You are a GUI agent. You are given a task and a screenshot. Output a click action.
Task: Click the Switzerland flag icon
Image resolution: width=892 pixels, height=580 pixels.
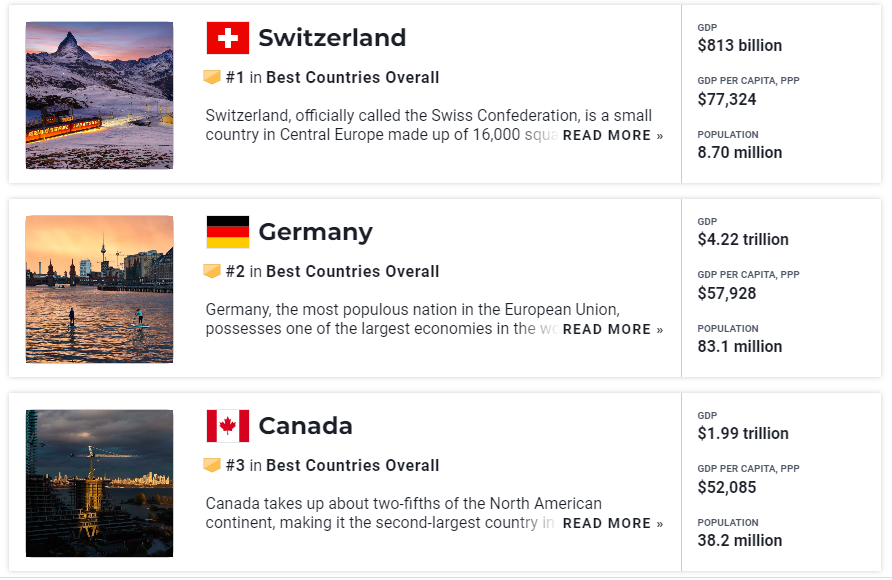[228, 38]
